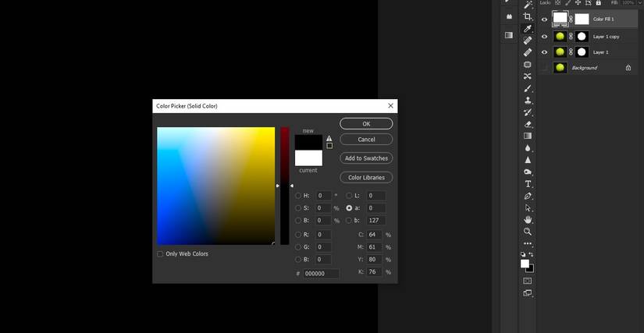Click the out-of-gamut warning triangle

click(x=329, y=139)
